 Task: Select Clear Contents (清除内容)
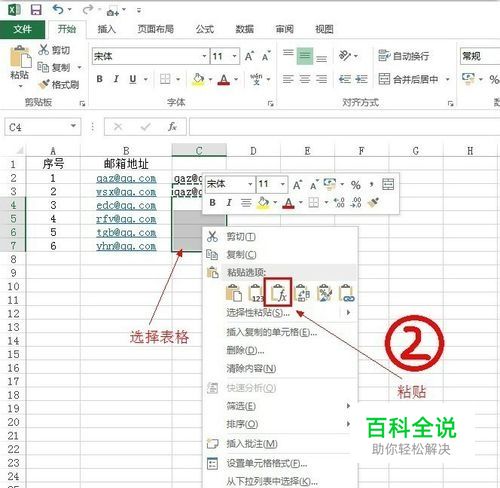pos(280,368)
